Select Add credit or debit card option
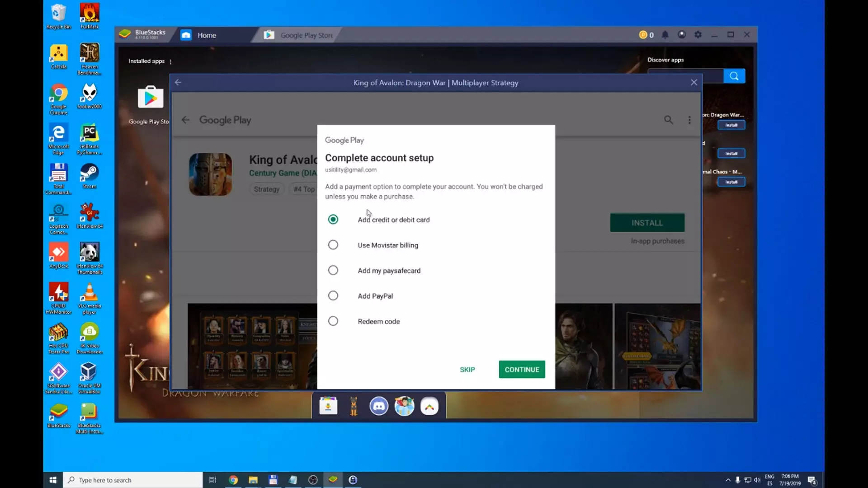 click(x=333, y=220)
